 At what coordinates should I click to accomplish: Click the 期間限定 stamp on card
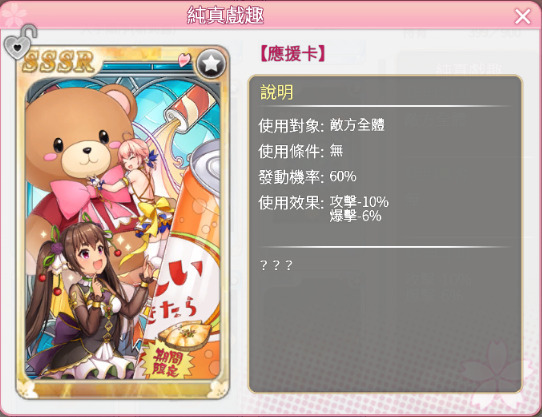pyautogui.click(x=168, y=362)
